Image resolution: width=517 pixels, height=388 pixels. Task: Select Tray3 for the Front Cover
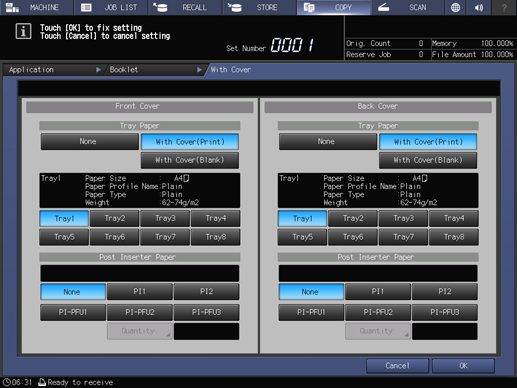coord(165,219)
